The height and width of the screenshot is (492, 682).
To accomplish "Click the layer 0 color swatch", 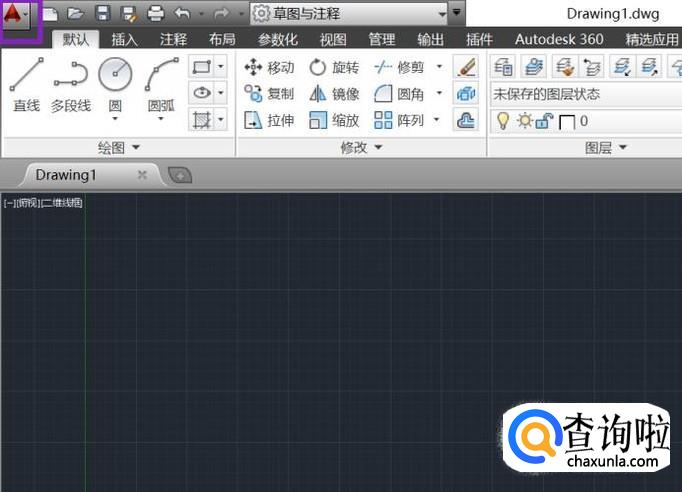I will pyautogui.click(x=566, y=122).
